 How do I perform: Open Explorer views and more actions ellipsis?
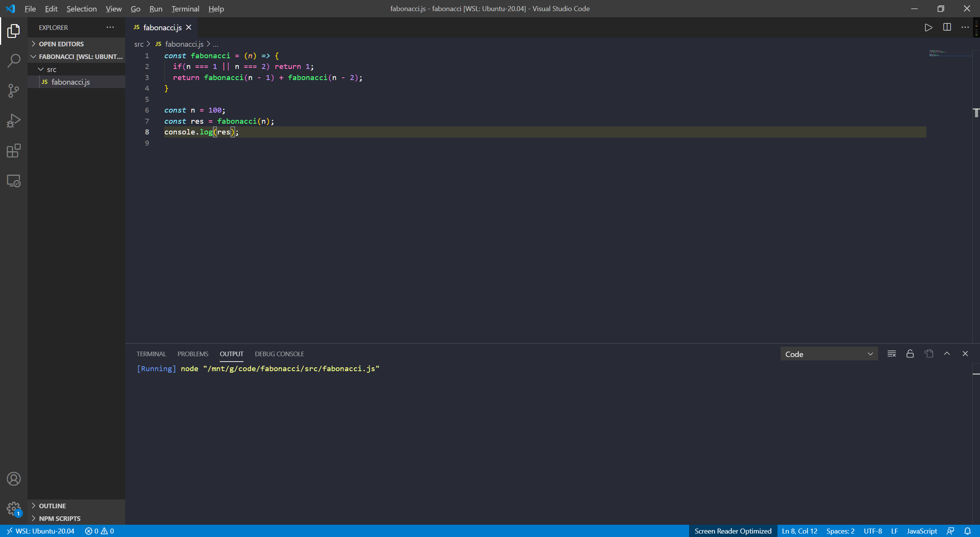(110, 27)
